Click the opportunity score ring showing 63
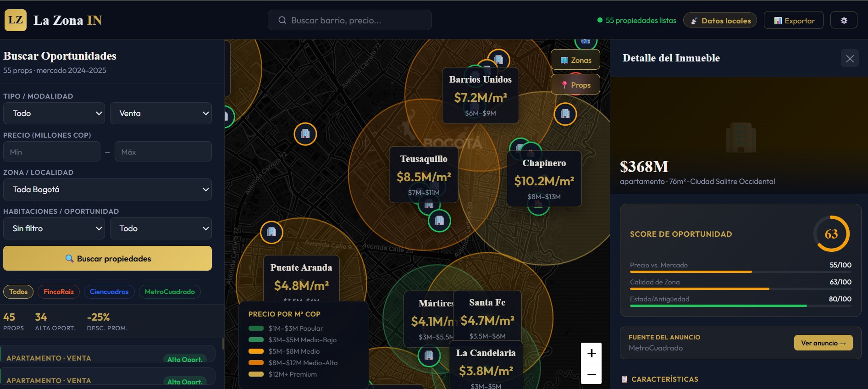The width and height of the screenshot is (868, 389). [x=831, y=234]
